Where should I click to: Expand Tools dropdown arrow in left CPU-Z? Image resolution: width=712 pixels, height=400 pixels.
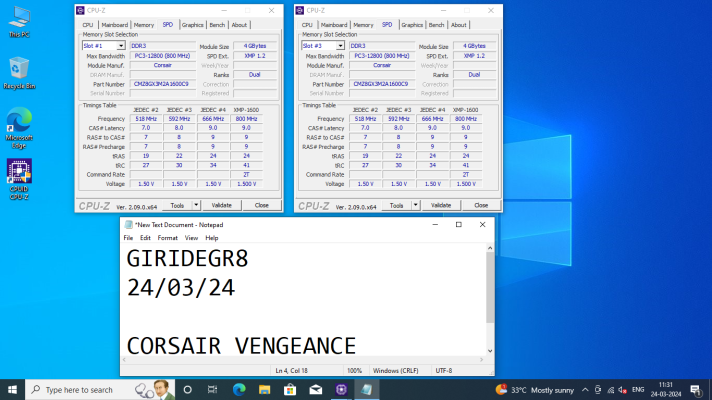pos(196,205)
